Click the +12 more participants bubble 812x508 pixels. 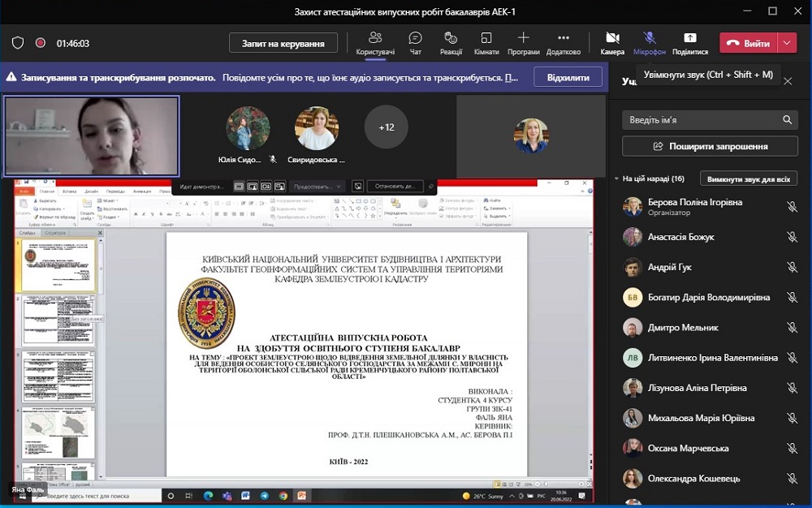[387, 127]
